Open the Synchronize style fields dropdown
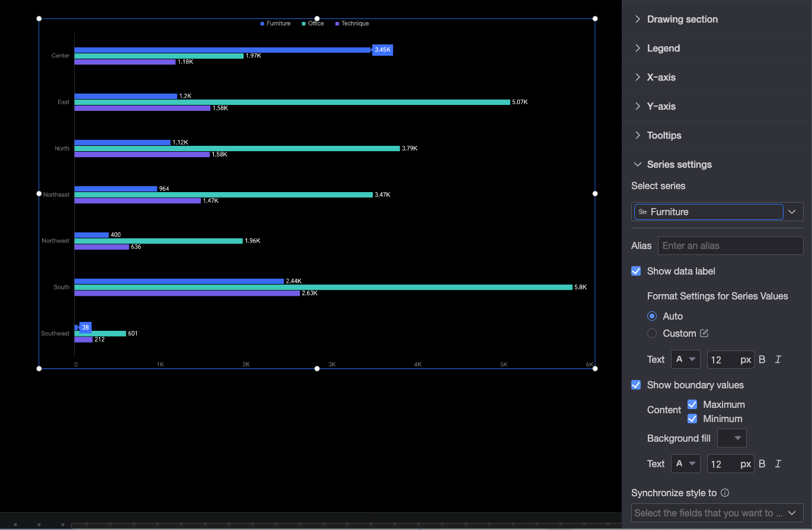This screenshot has height=530, width=812. point(717,513)
